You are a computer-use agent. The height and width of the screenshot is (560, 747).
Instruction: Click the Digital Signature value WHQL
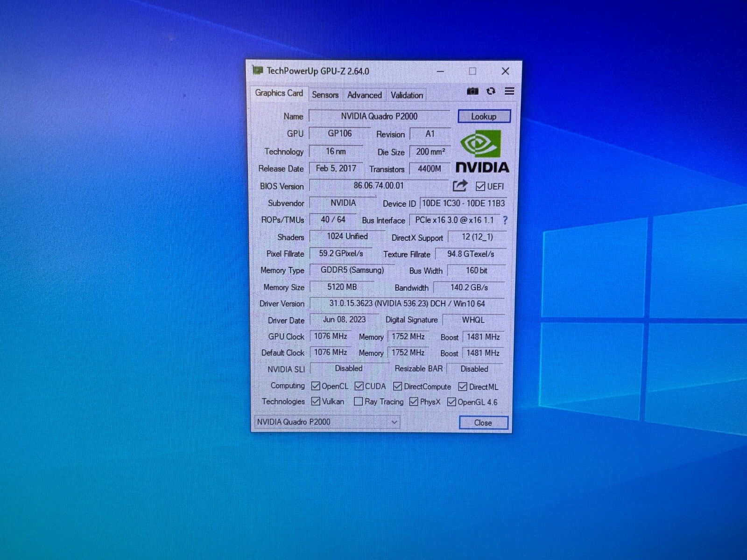(473, 320)
